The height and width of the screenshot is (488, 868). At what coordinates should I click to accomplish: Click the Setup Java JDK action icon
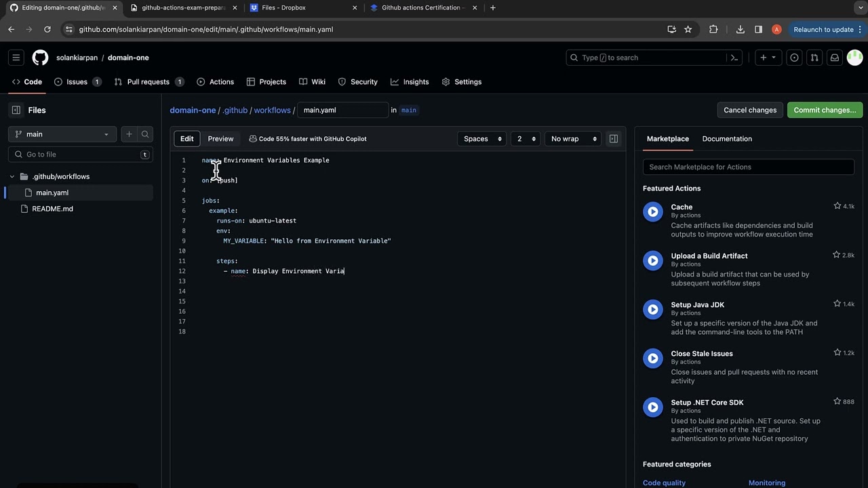tap(653, 310)
